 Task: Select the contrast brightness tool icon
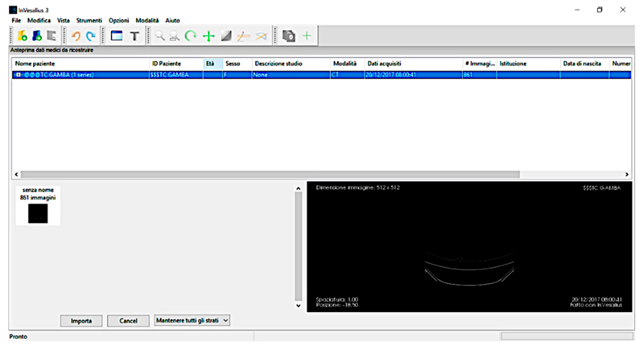226,36
